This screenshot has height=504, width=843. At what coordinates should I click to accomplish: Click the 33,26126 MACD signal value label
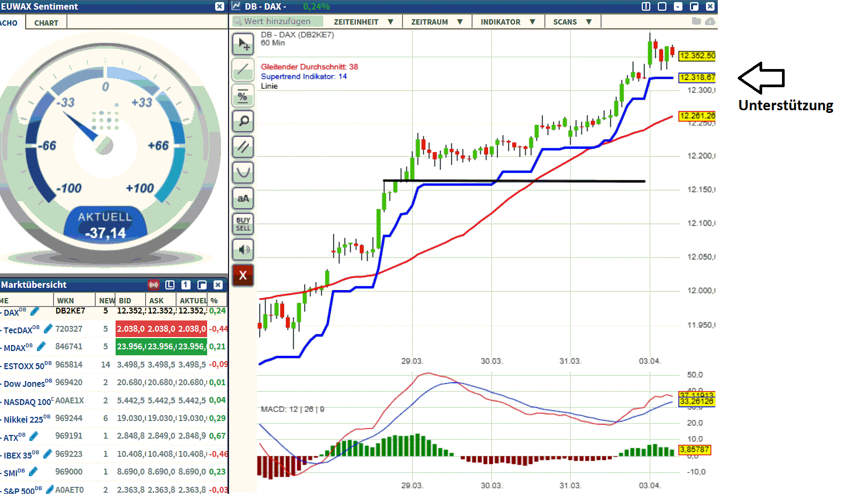[x=696, y=402]
